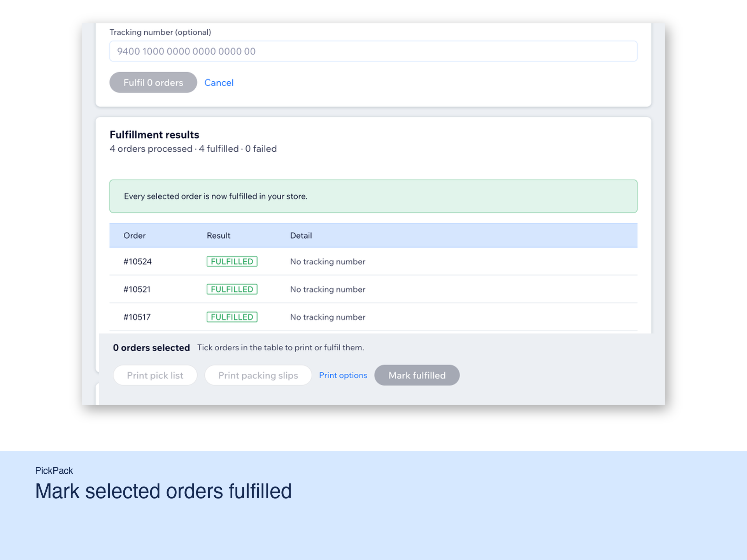Click the FULFILLED badge for order #10524
747x560 pixels.
tap(232, 261)
